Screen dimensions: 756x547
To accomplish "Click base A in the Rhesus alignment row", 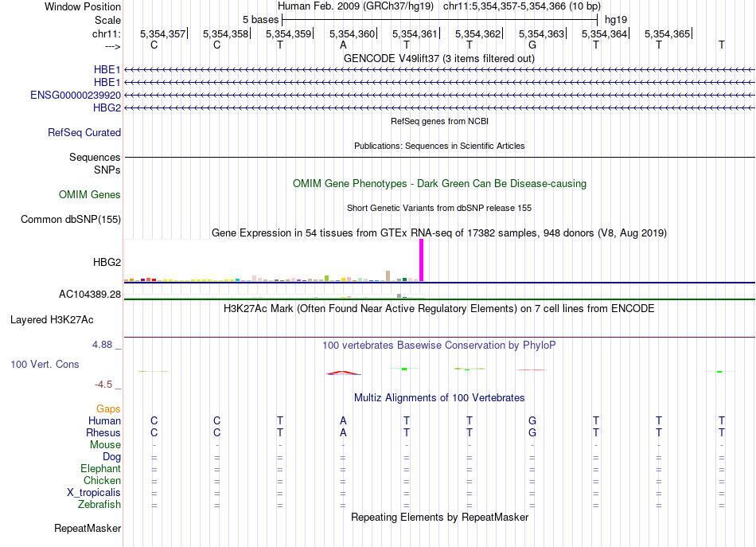I will click(343, 432).
